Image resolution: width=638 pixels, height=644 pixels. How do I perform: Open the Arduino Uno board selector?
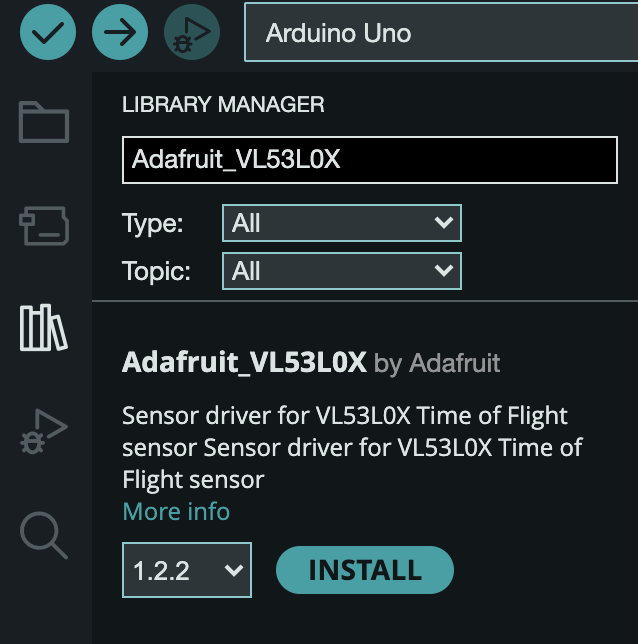(441, 32)
